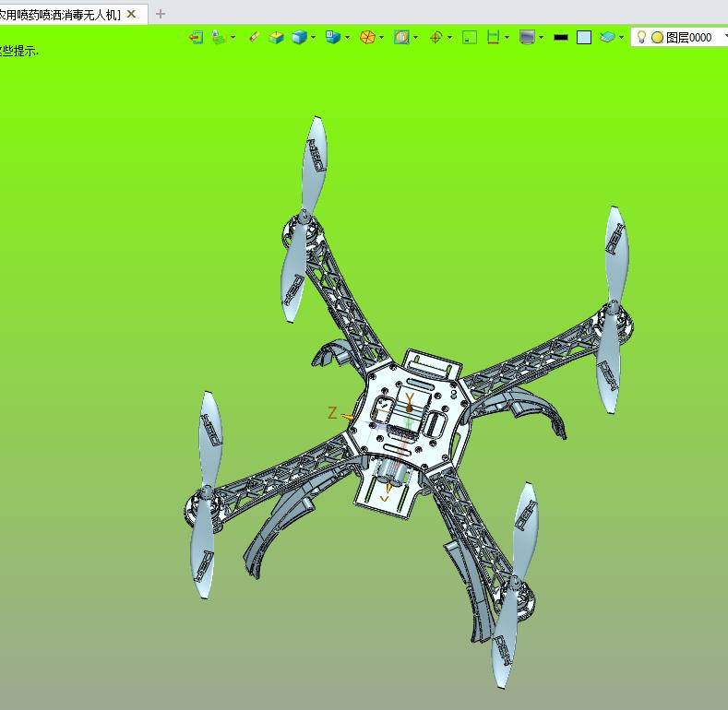Open the 图层0000 layer selector

click(x=679, y=37)
